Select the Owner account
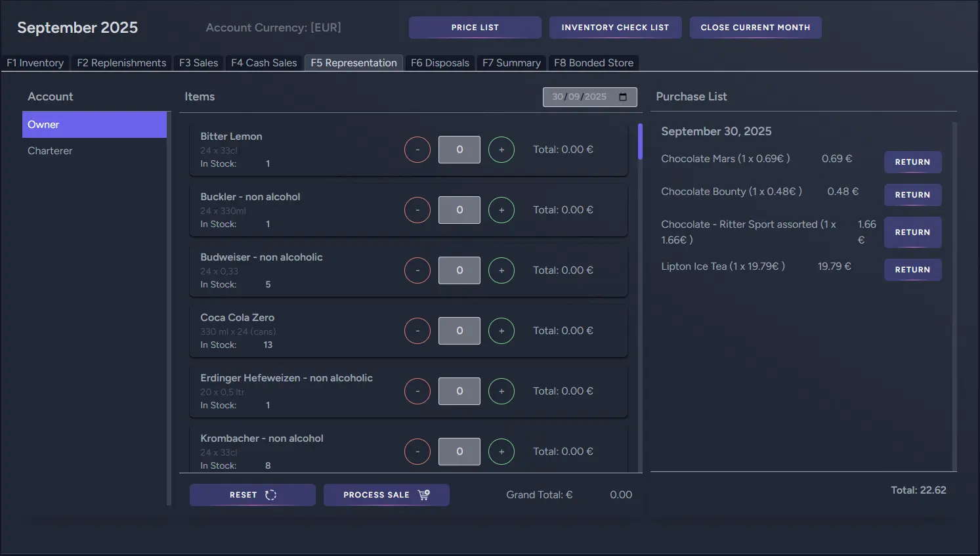This screenshot has height=556, width=980. (x=94, y=125)
